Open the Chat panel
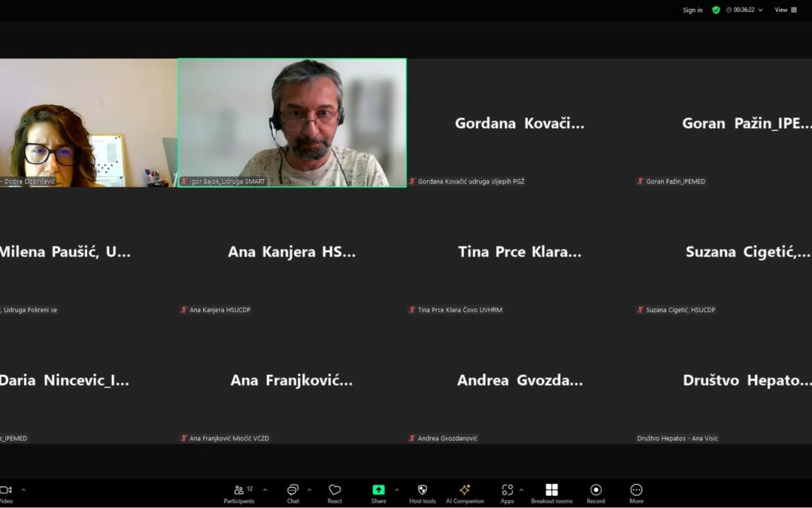Viewport: 812px width, 508px height. coord(292,494)
